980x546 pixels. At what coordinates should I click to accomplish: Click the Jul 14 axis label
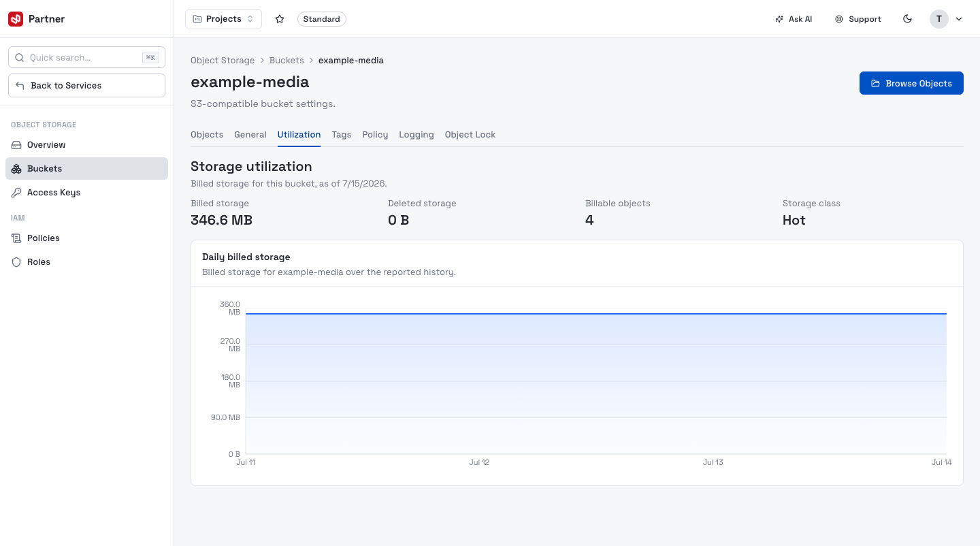942,462
